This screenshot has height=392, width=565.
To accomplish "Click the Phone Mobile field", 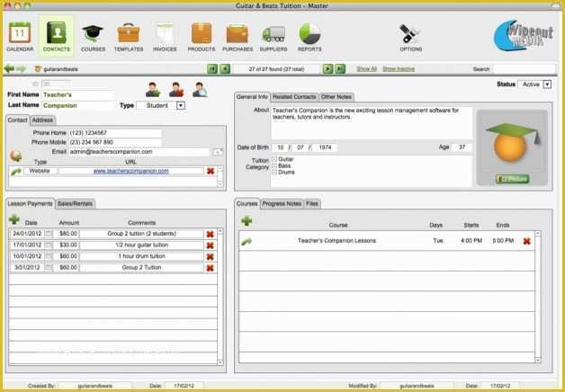I will coord(114,142).
